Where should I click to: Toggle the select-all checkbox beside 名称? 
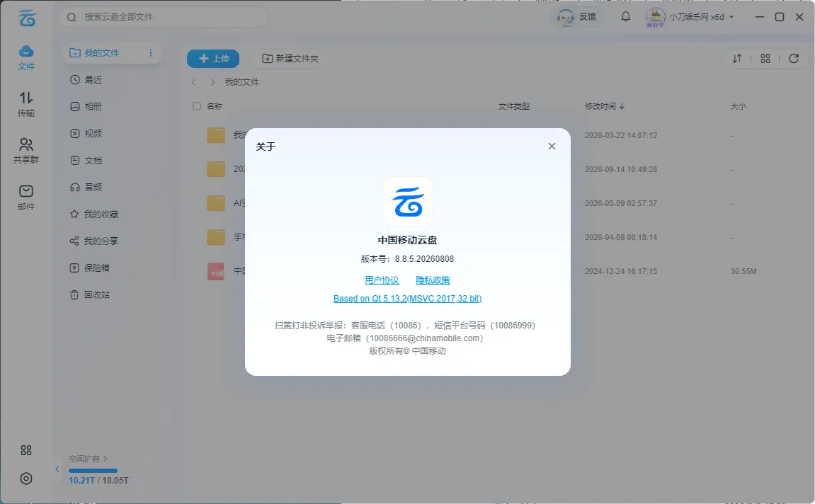point(197,106)
